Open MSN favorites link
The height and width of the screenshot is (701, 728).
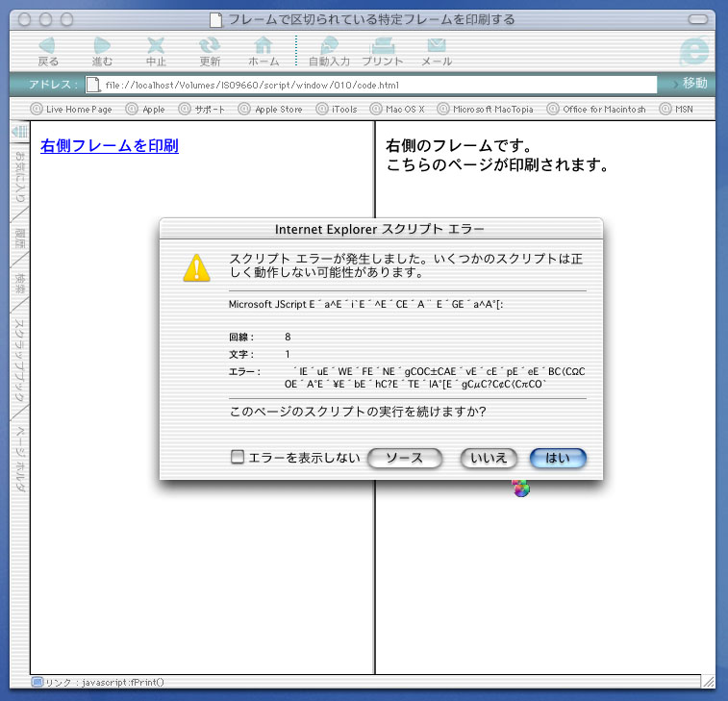point(676,109)
